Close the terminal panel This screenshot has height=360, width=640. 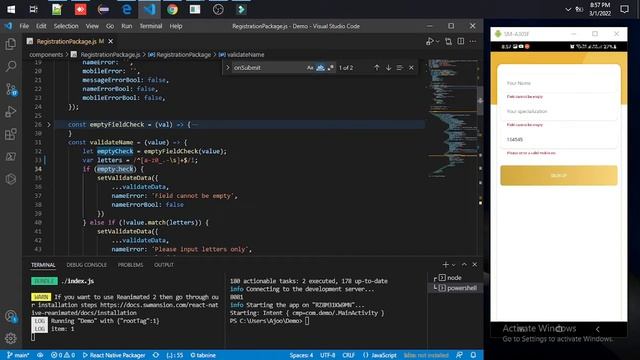(475, 265)
